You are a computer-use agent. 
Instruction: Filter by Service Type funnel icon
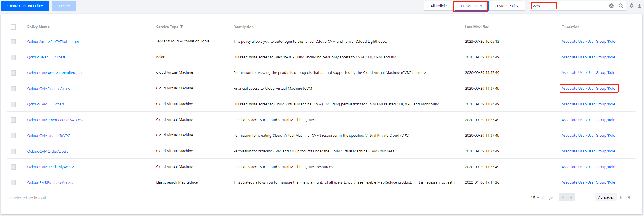[x=181, y=27]
